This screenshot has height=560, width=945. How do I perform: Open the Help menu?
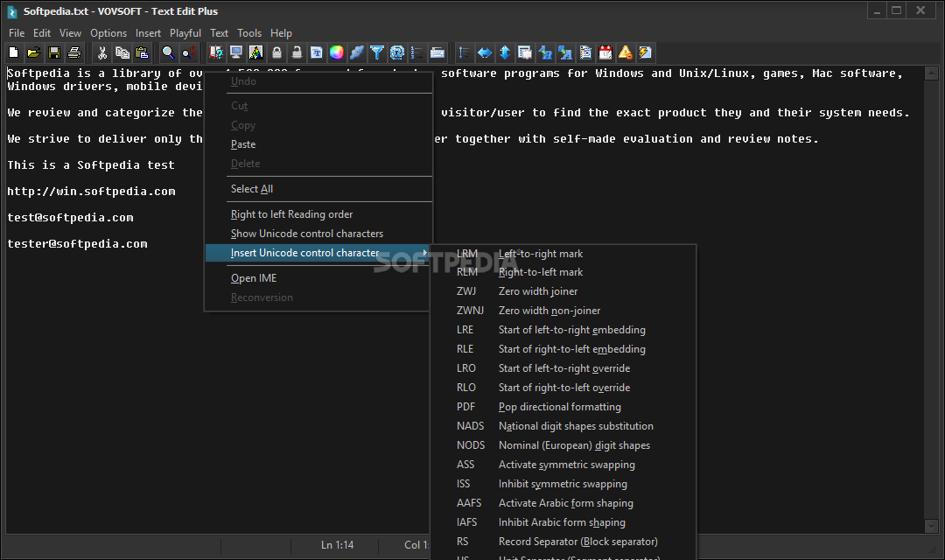click(x=281, y=33)
